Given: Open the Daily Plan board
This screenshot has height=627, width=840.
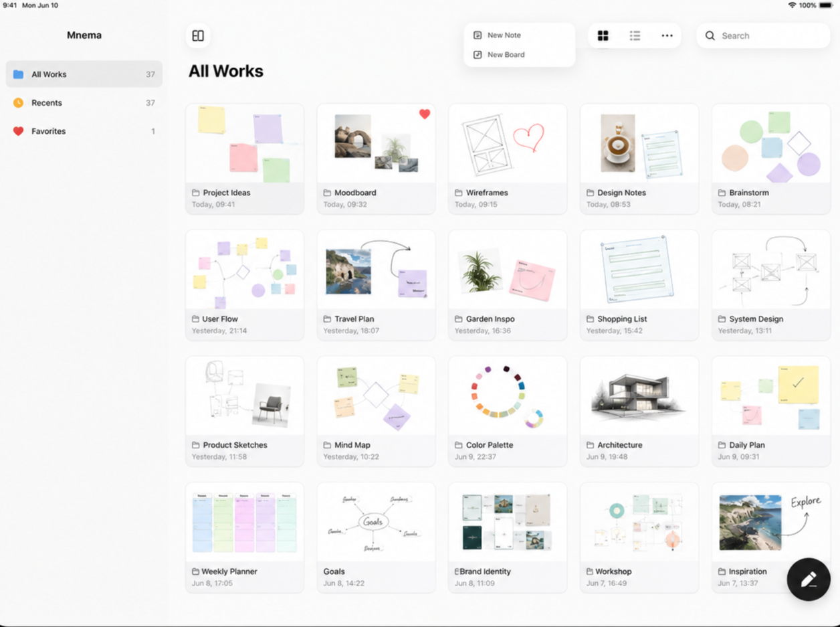Looking at the screenshot, I should coord(771,411).
